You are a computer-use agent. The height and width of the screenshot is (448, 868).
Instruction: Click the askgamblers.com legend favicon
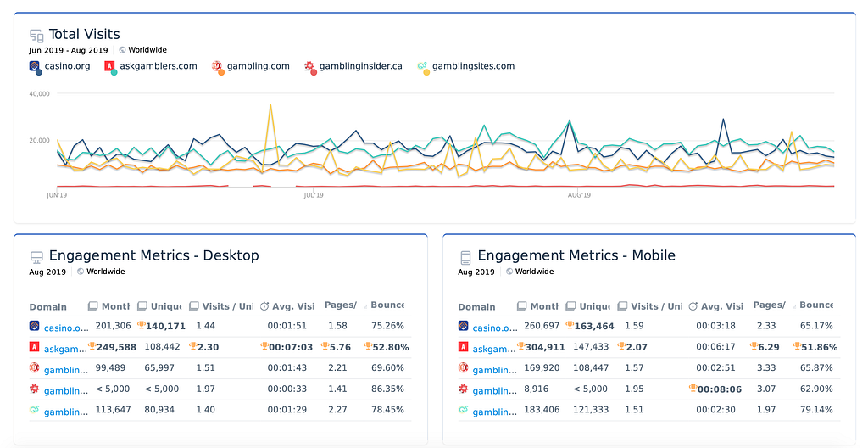coord(110,67)
